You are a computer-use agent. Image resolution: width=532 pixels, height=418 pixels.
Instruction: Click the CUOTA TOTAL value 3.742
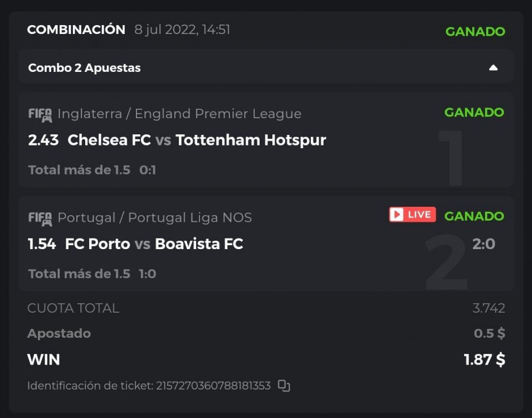(489, 308)
